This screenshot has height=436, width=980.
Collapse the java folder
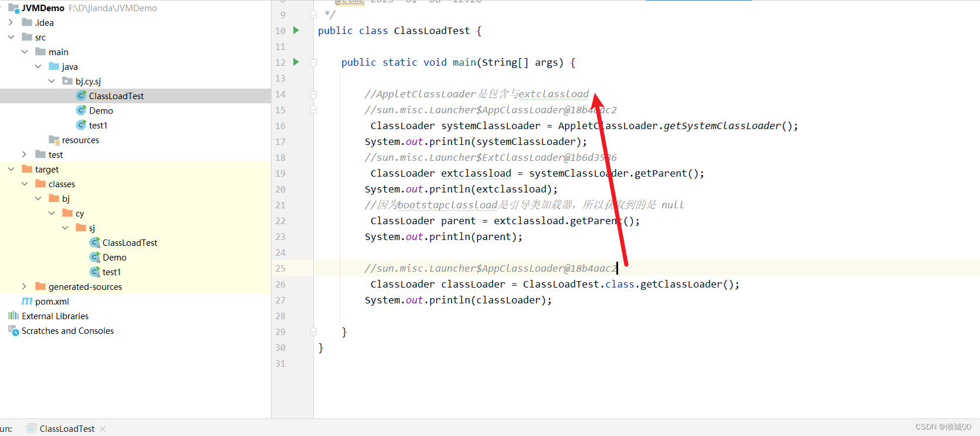tap(38, 66)
